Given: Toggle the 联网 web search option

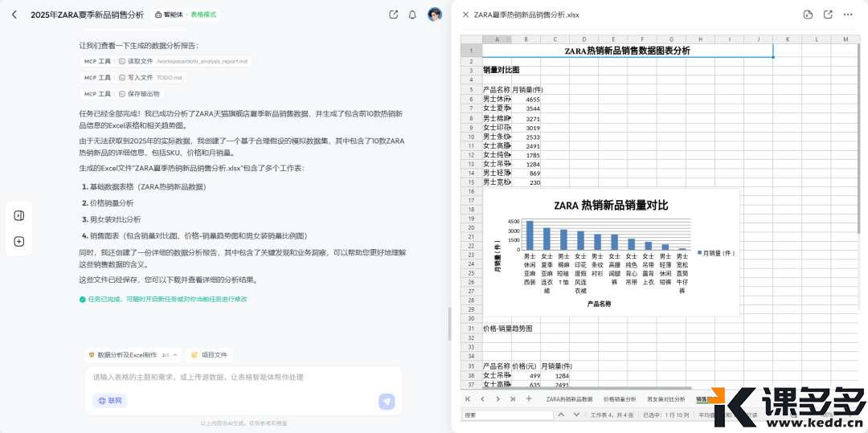Looking at the screenshot, I should [x=110, y=400].
